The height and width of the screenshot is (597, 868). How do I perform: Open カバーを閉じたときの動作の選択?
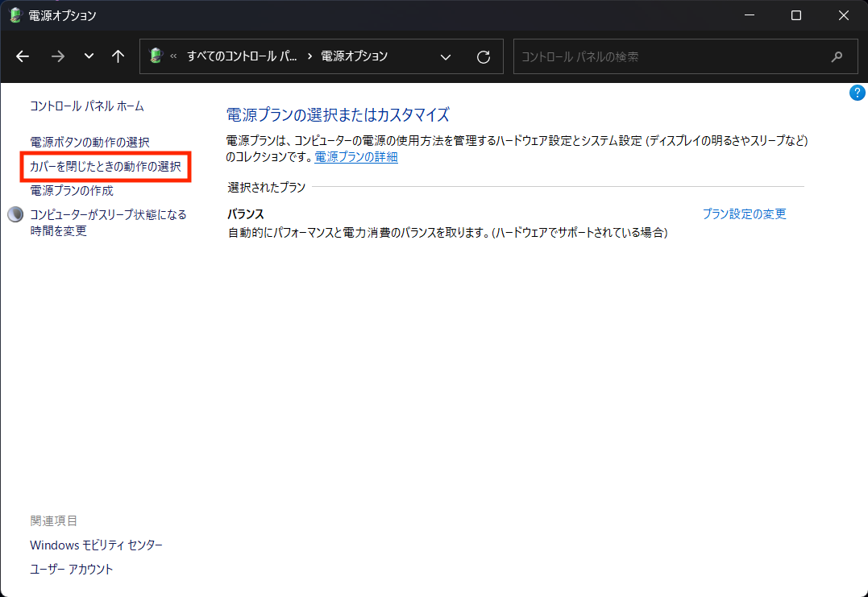pyautogui.click(x=106, y=167)
